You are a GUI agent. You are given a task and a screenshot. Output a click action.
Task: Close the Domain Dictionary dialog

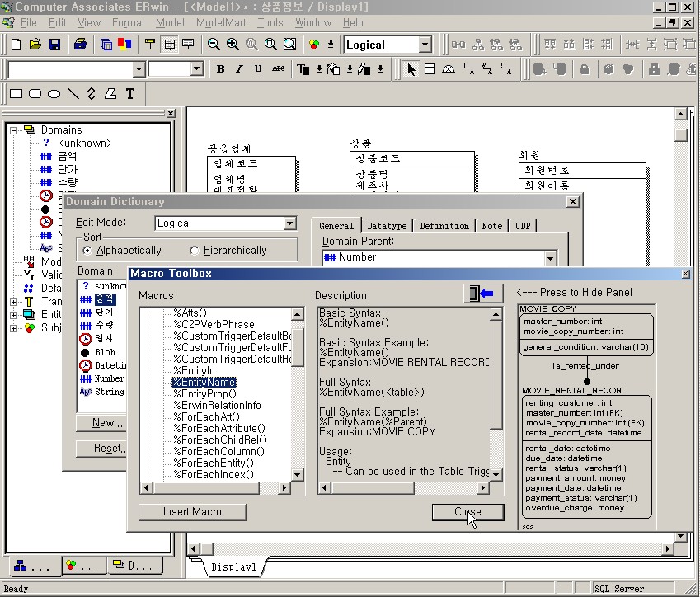(573, 202)
